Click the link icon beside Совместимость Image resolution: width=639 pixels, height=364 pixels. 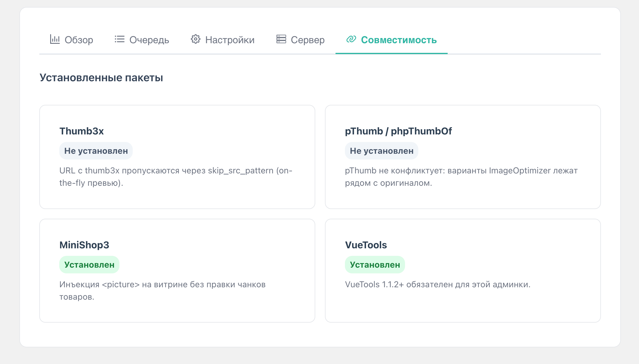coord(351,39)
